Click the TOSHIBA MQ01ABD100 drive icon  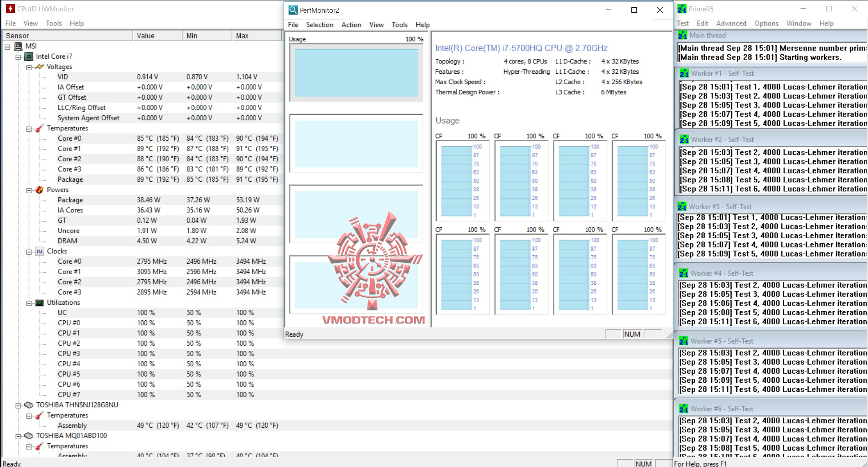[x=29, y=436]
